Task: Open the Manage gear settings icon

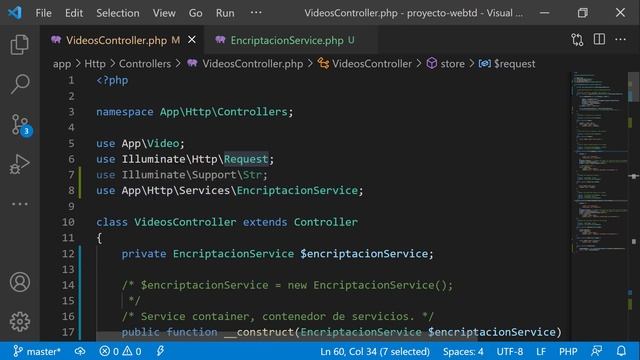Action: coord(20,322)
